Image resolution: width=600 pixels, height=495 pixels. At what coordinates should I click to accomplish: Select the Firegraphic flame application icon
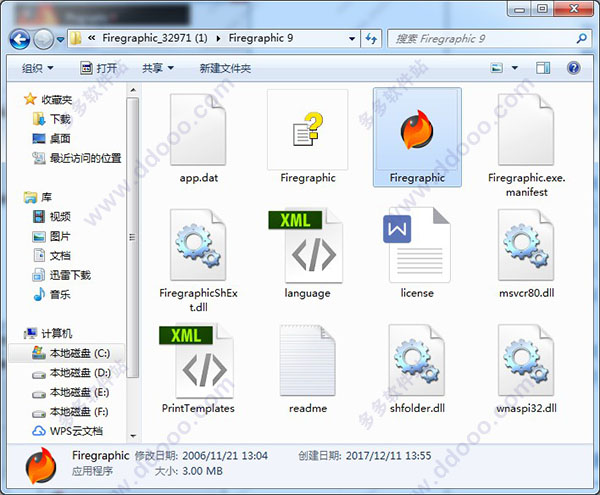417,130
